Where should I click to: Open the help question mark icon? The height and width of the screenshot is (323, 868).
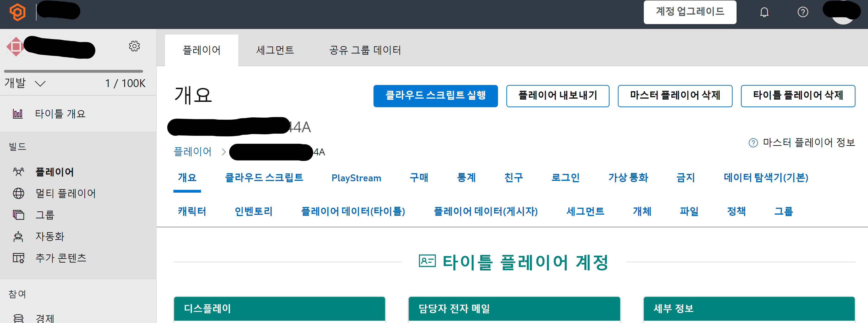[x=803, y=12]
